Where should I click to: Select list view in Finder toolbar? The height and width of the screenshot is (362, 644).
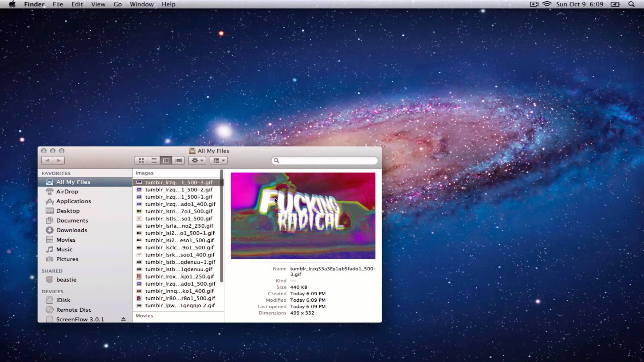[x=154, y=160]
